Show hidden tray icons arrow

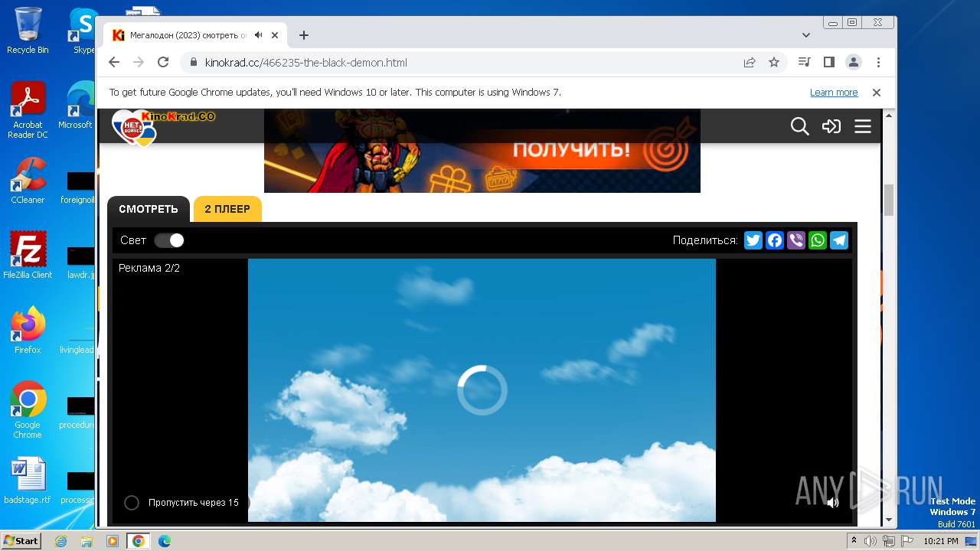[852, 541]
